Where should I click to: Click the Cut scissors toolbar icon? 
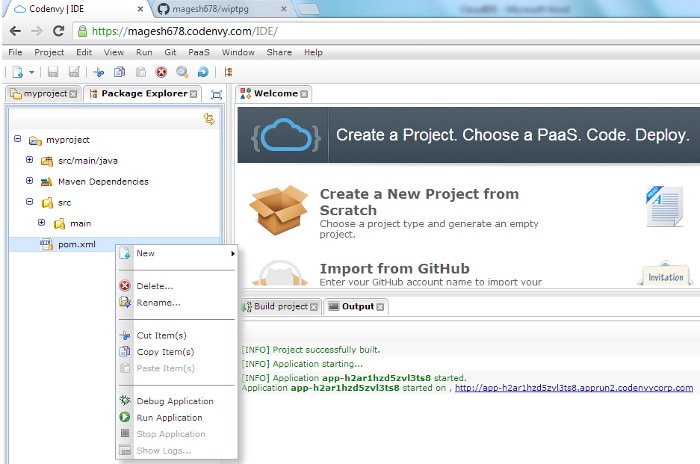(x=98, y=72)
